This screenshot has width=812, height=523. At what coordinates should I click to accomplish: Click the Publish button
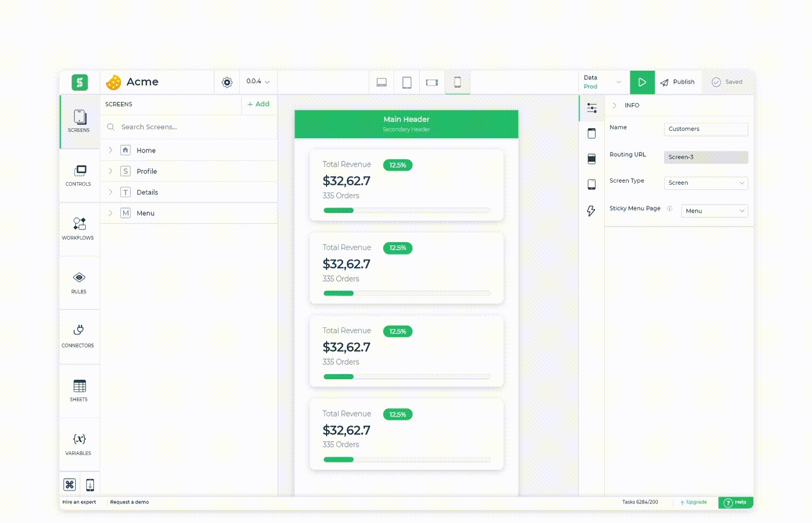pos(678,81)
